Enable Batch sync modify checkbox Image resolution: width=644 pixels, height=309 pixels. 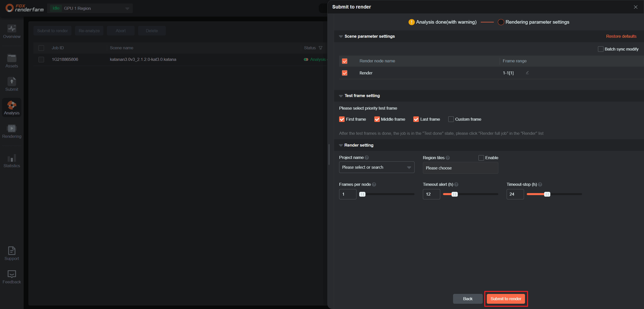tap(600, 49)
